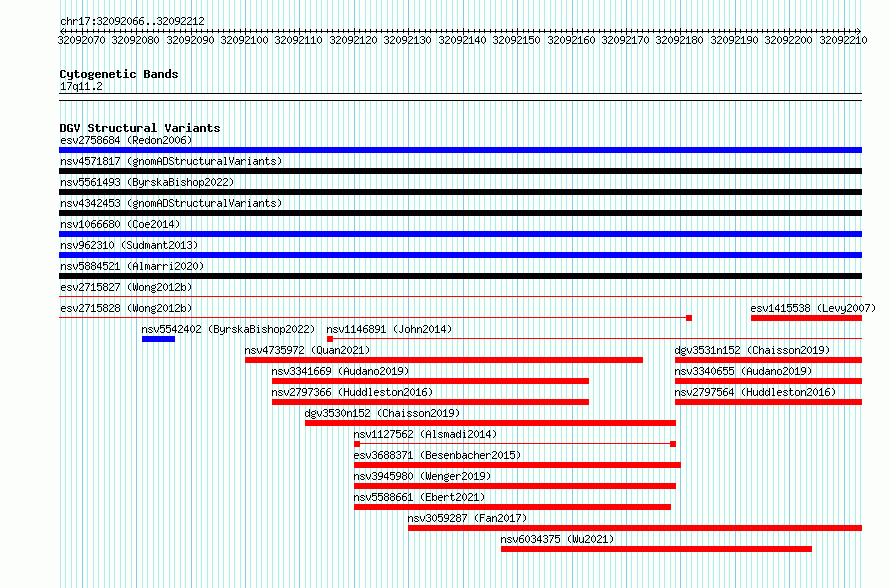Click the blue nsv1066680 variant bar
The width and height of the screenshot is (890, 588).
(460, 234)
